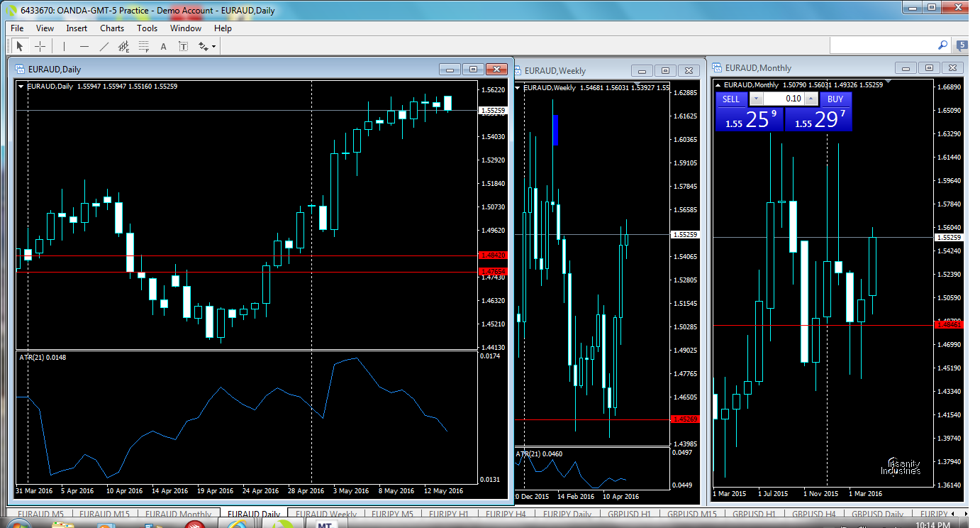Select the Horizontal Line drawing tool
The image size is (980, 528).
point(84,46)
